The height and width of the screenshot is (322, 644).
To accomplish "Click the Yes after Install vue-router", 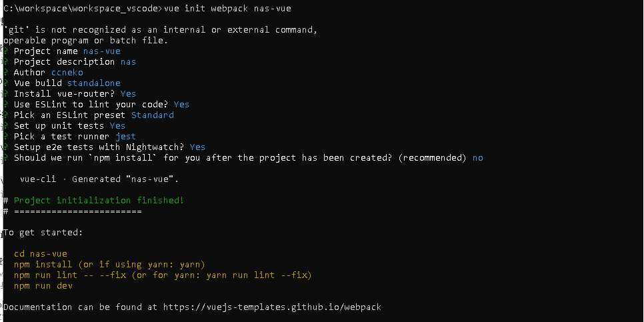I will (128, 93).
